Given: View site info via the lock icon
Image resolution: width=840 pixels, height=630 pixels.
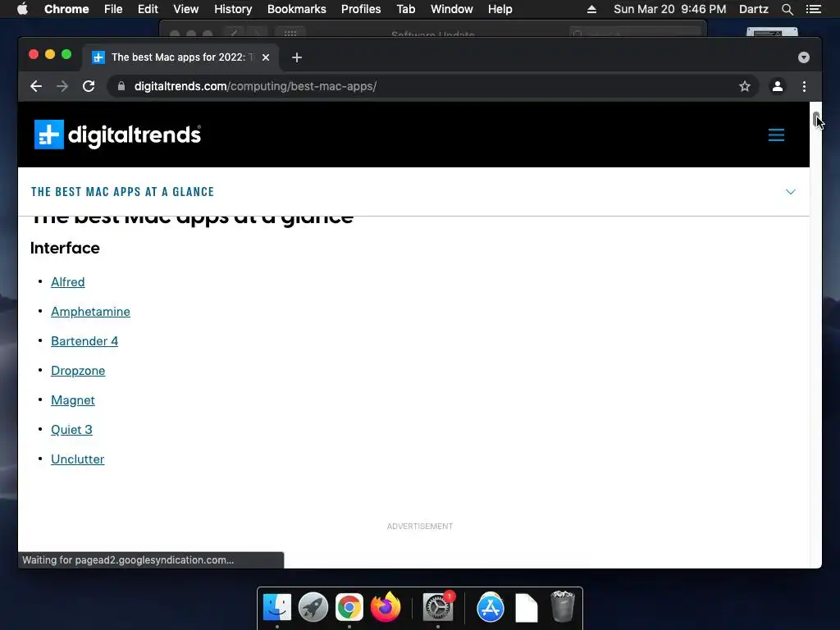Looking at the screenshot, I should tap(121, 86).
